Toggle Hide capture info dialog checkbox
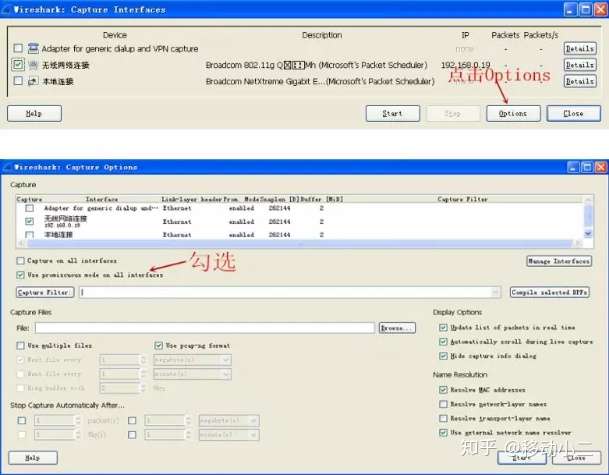The height and width of the screenshot is (475, 609). point(443,356)
